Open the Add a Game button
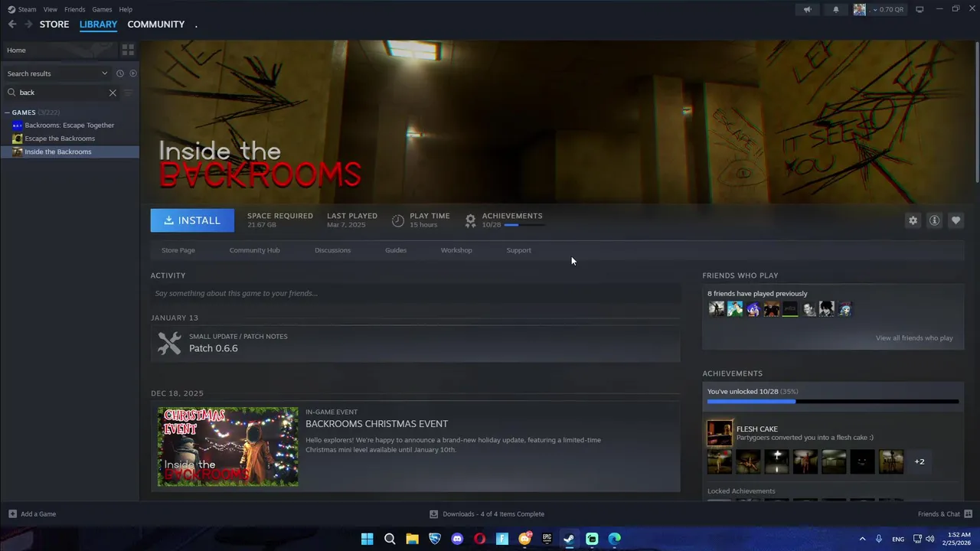 [32, 514]
